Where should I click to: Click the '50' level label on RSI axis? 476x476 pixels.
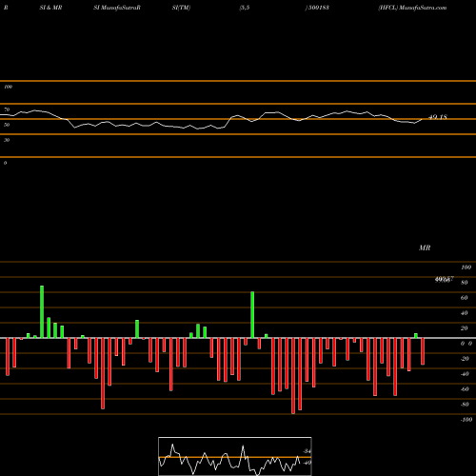pos(7,125)
